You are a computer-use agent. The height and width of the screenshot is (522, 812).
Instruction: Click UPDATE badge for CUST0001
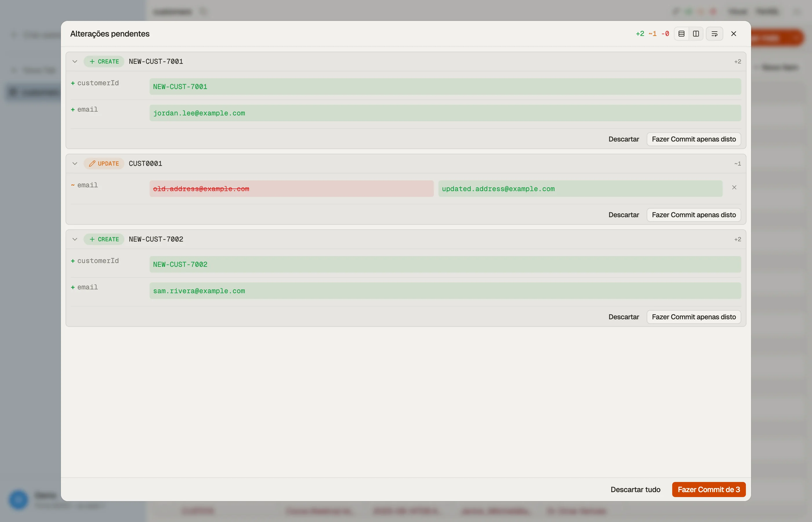[104, 163]
